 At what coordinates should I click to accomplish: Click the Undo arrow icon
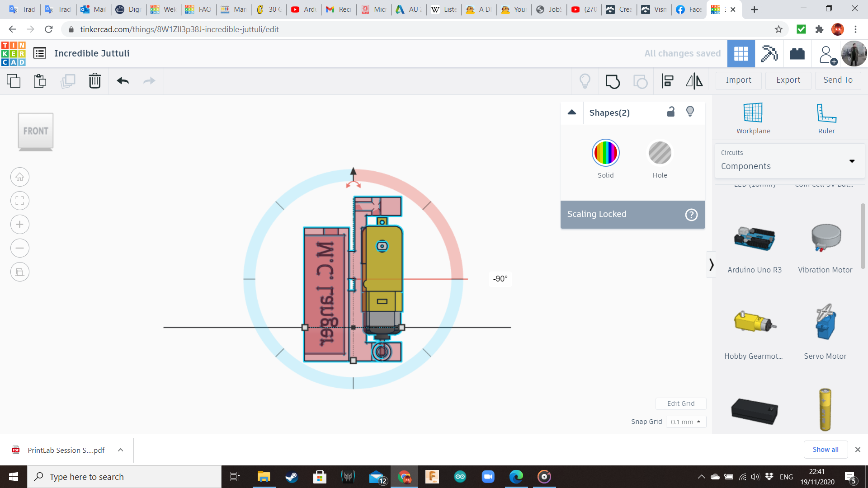(x=123, y=81)
